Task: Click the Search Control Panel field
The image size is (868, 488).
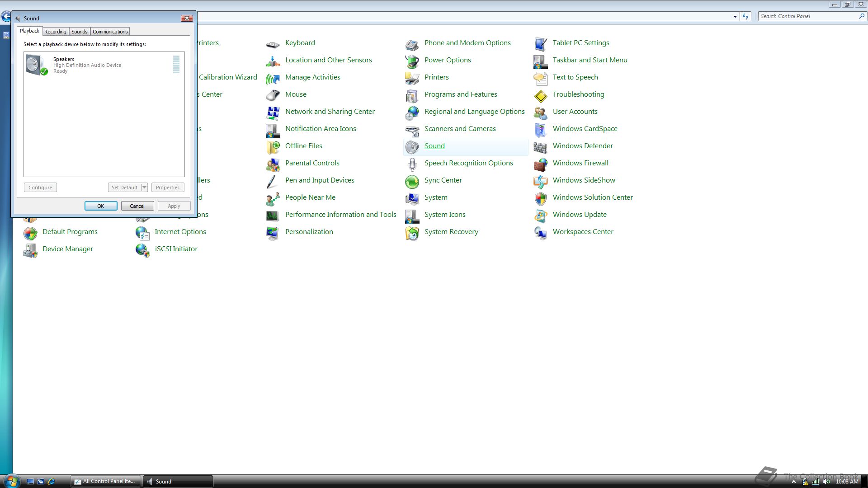Action: click(812, 16)
